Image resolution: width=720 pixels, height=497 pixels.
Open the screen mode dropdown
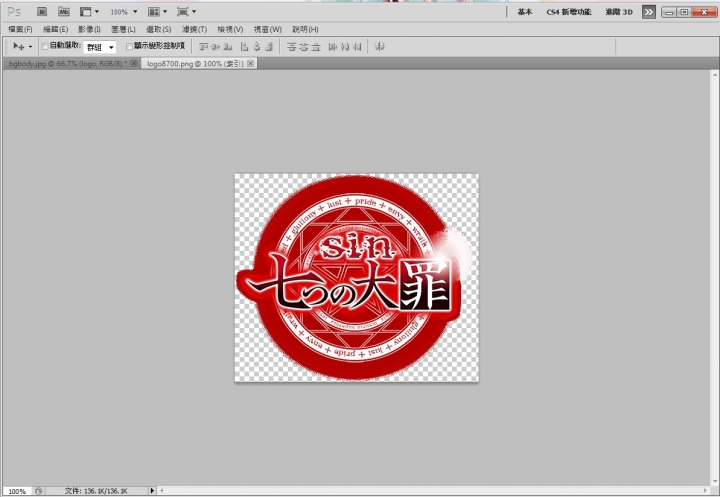coord(186,11)
